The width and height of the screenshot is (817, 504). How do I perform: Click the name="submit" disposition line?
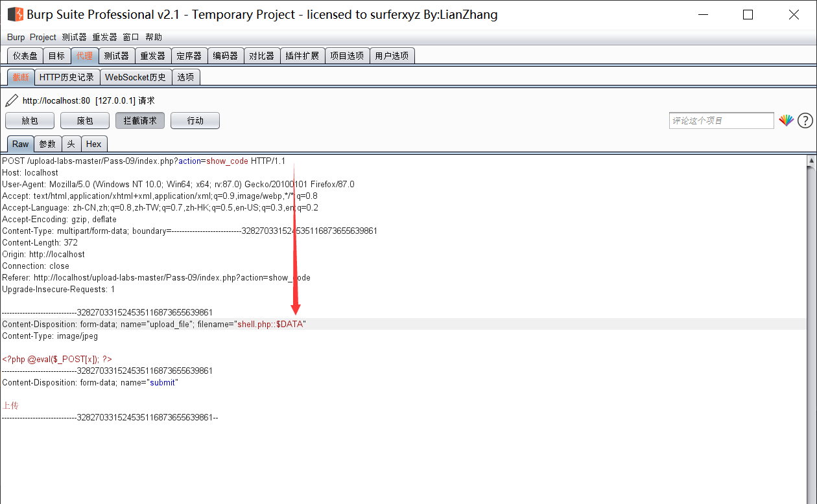(90, 383)
